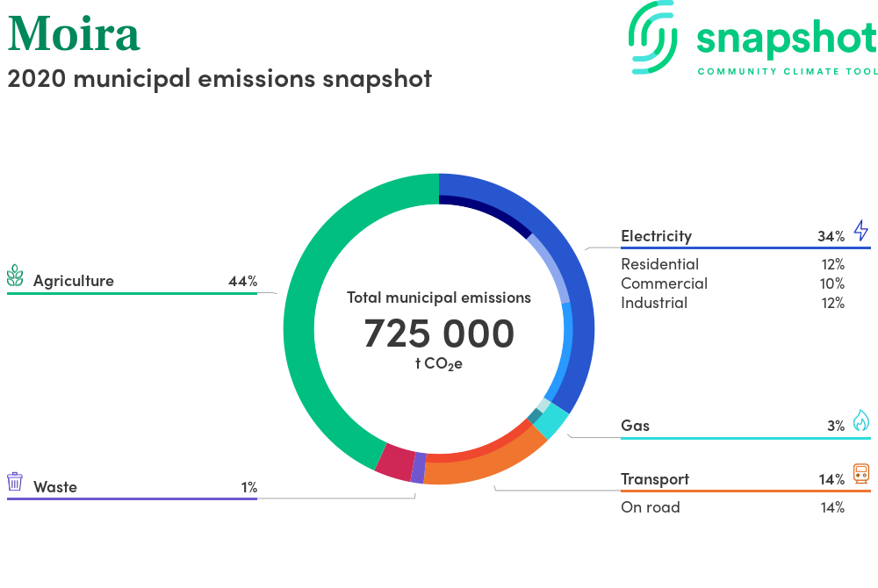Click the Total municipal emissions caption
This screenshot has height=588, width=878.
pyautogui.click(x=439, y=298)
